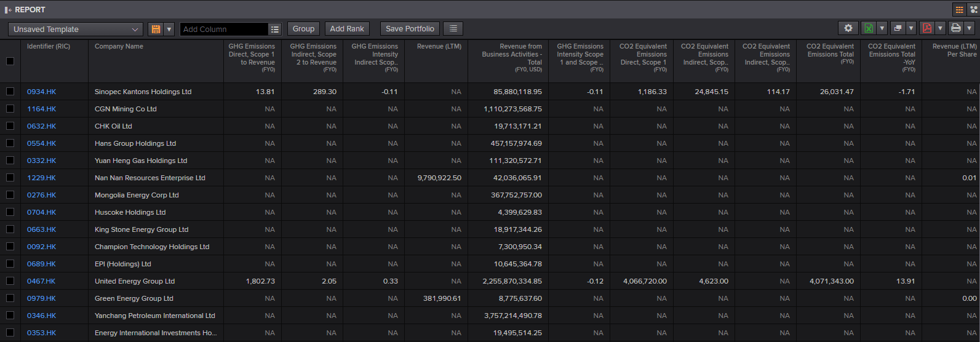Export the report as PDF

[926, 28]
